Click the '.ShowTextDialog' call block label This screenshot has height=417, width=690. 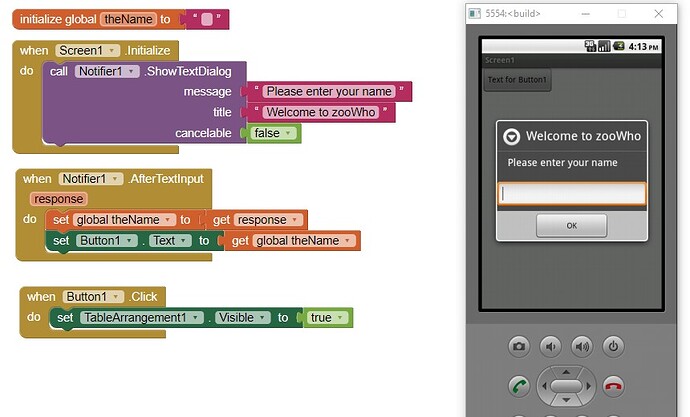click(188, 71)
